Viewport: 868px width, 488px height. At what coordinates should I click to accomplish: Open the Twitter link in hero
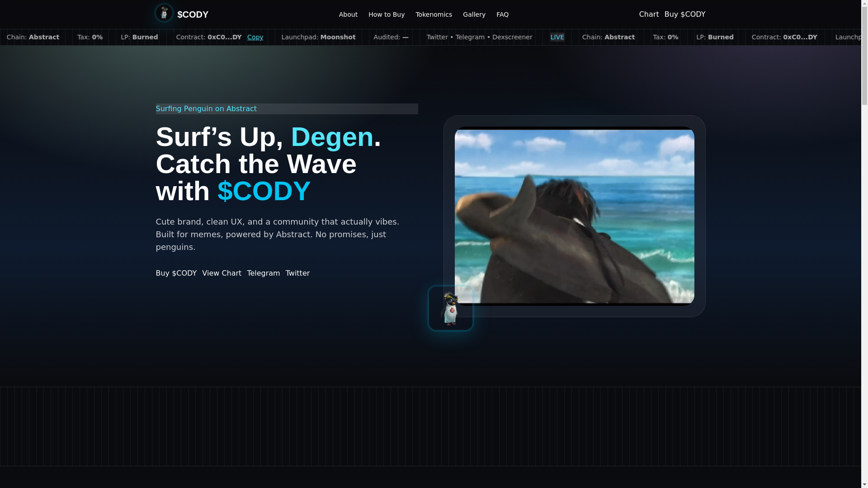tap(297, 273)
